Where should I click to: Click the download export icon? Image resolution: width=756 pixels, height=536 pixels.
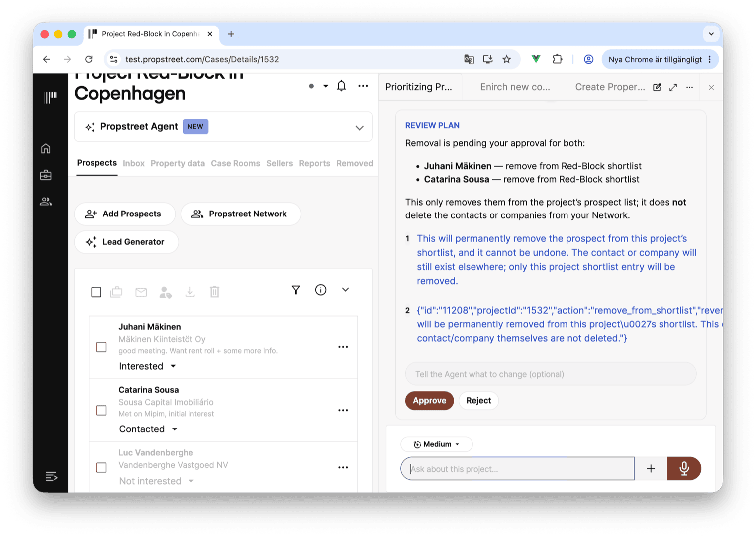click(x=190, y=292)
